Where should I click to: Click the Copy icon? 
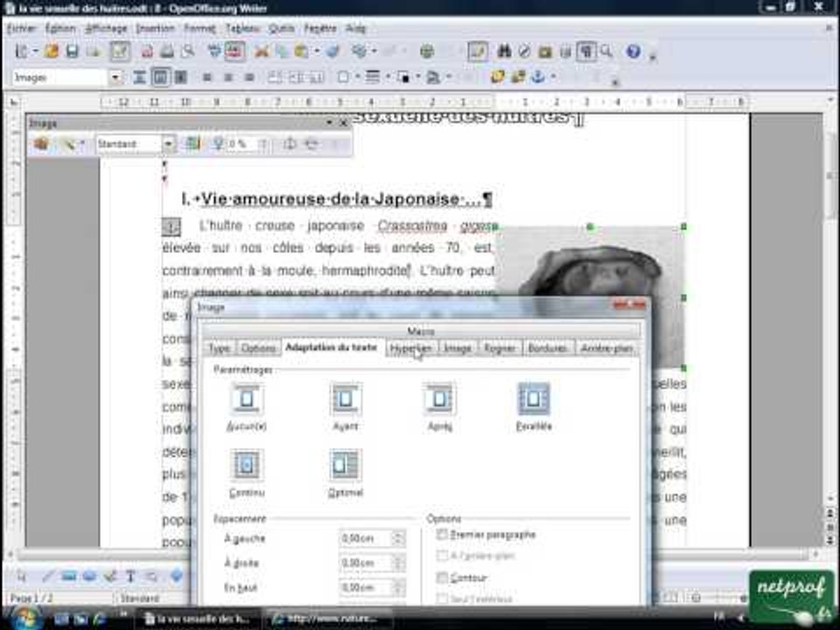281,52
